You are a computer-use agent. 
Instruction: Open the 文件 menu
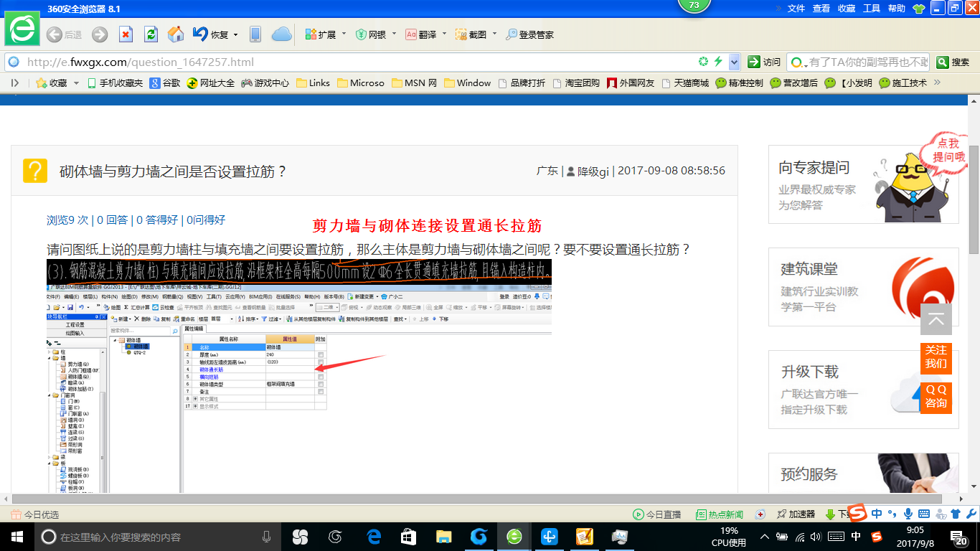796,9
